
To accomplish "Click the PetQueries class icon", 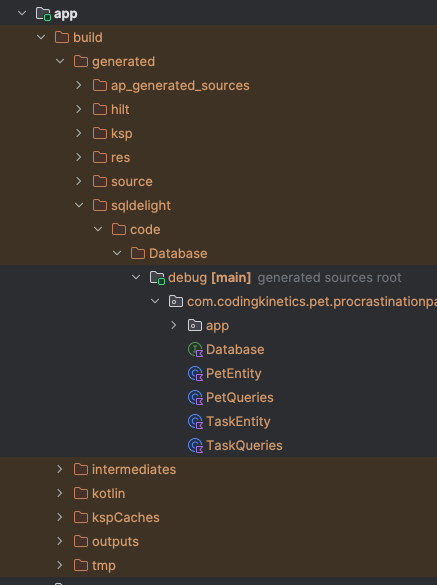I will (x=196, y=398).
